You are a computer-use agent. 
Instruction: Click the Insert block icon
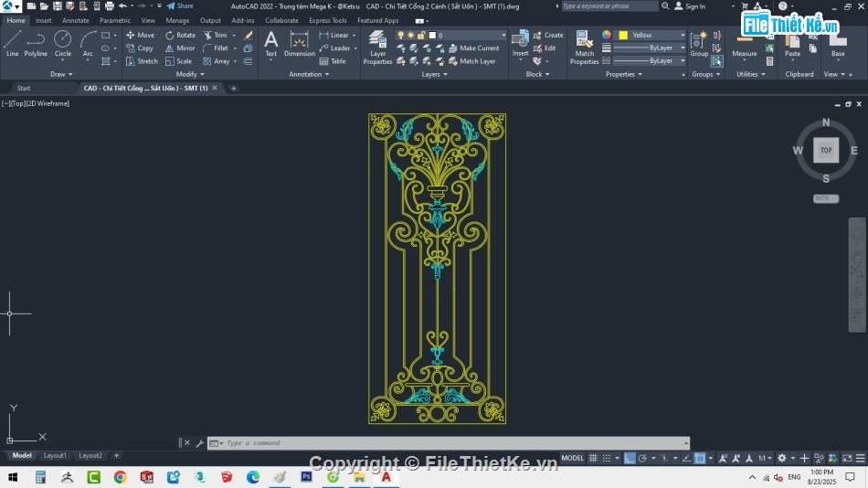520,44
